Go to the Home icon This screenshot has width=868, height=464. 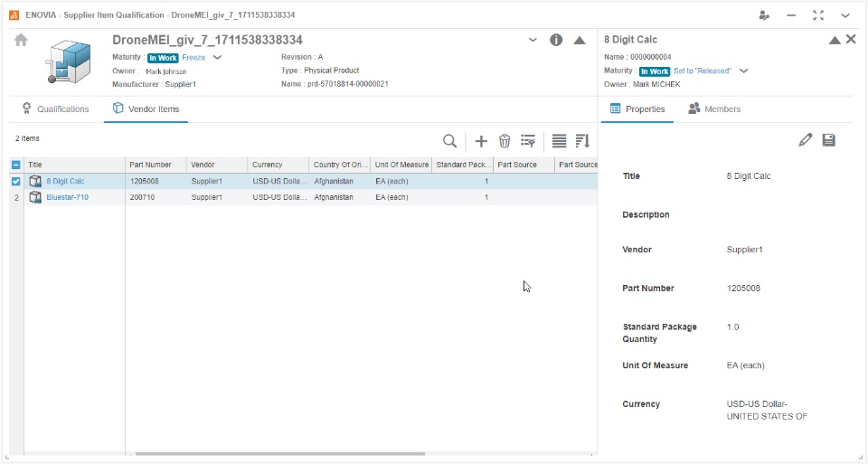(21, 41)
